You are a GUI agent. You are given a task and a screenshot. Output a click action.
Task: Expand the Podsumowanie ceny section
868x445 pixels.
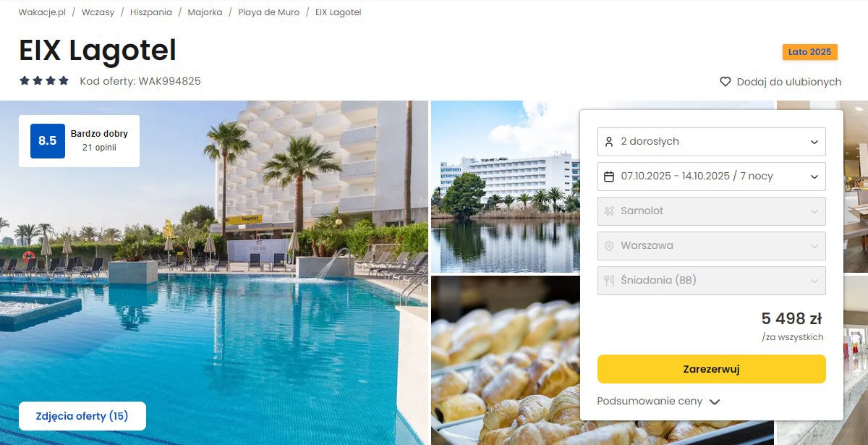coord(658,401)
